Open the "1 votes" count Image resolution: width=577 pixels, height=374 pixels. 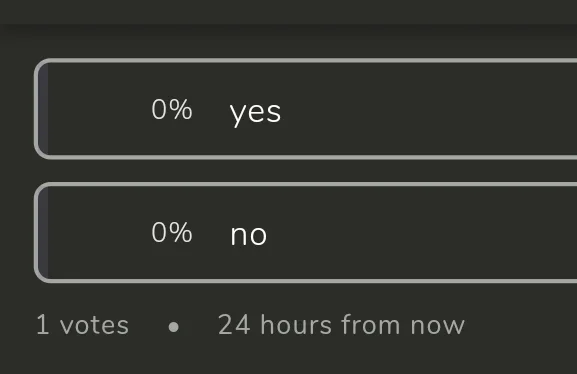tap(82, 325)
